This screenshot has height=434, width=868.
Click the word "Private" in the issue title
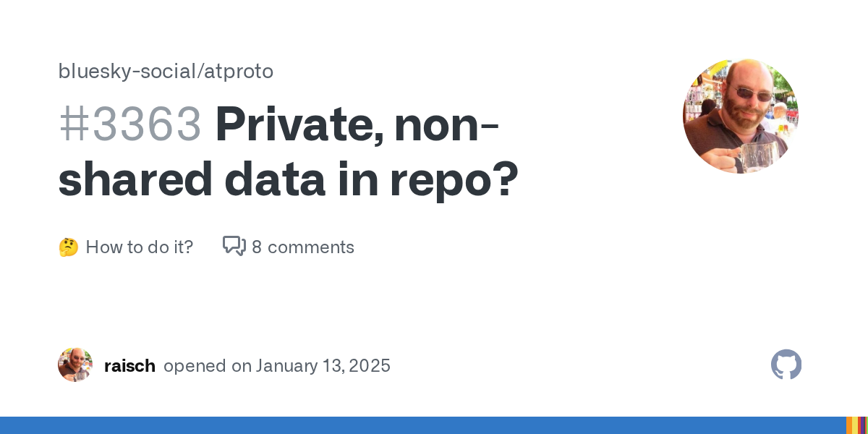[x=299, y=124]
